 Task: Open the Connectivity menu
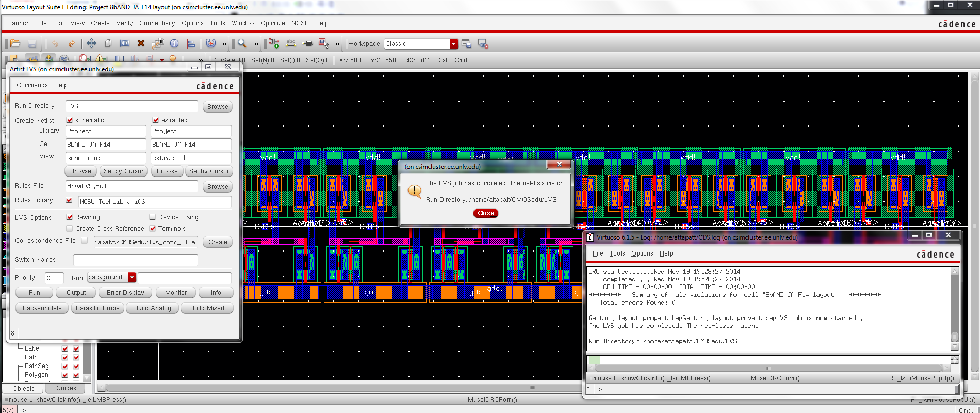(x=157, y=23)
